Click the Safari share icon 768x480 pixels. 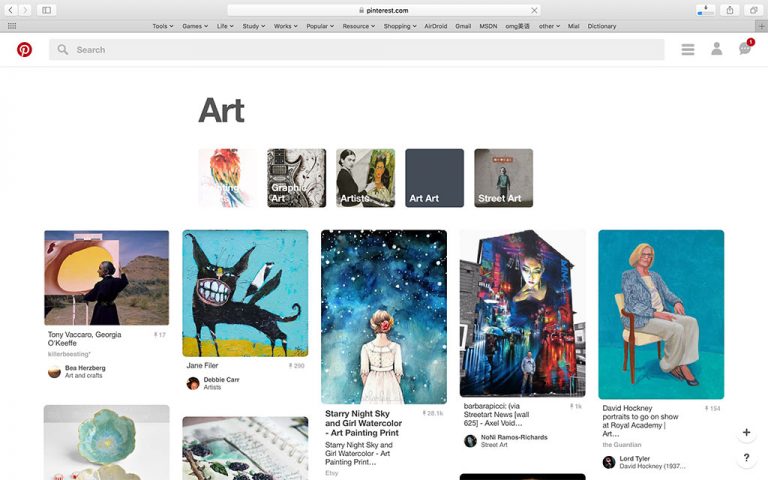(x=730, y=10)
